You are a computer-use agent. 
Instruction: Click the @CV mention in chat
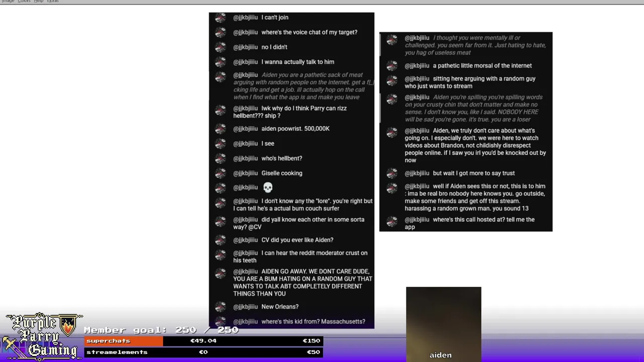[x=254, y=227]
